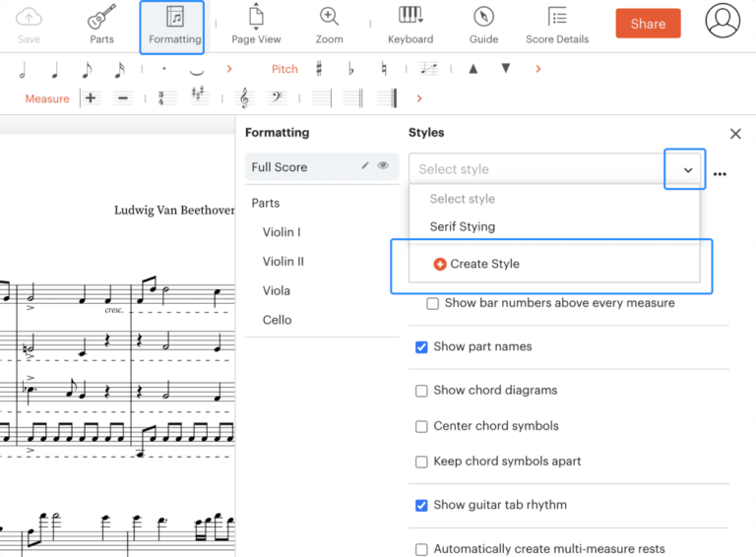Click the Parts heading in Formatting list
Viewport: 756px width, 557px height.
[265, 203]
